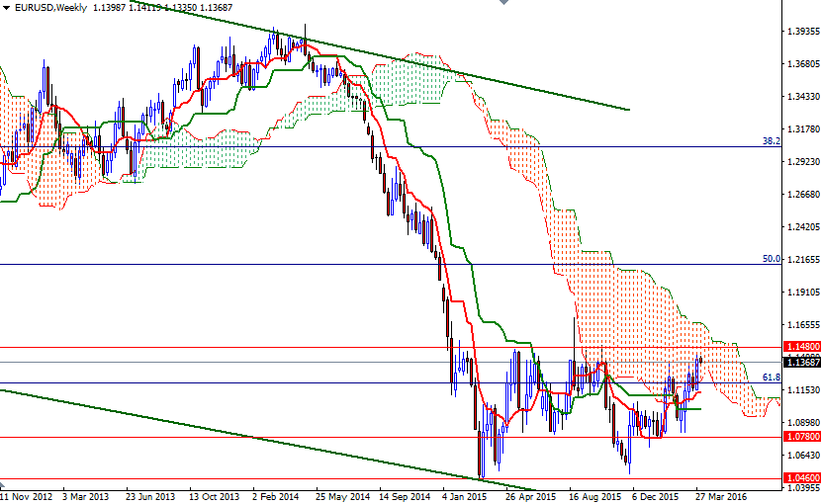Click the 6 Dec 2015 date label
Viewport: 821px width, 504px height.
pyautogui.click(x=656, y=496)
